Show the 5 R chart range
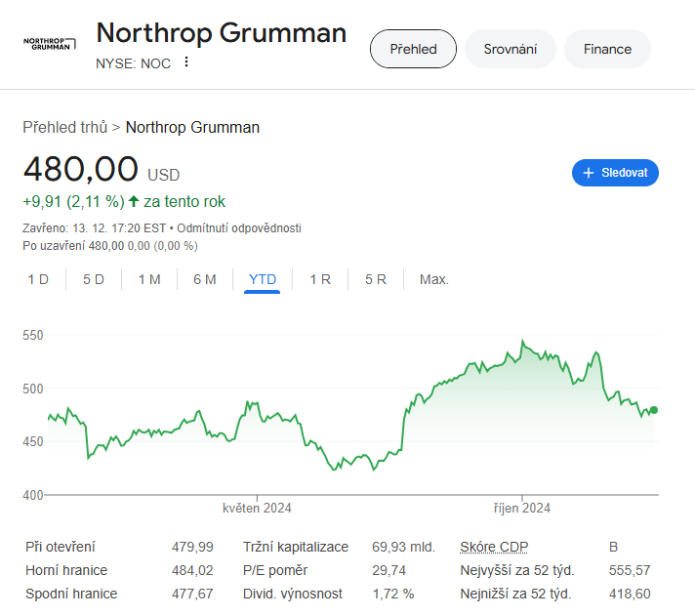The height and width of the screenshot is (616, 695). 376,279
